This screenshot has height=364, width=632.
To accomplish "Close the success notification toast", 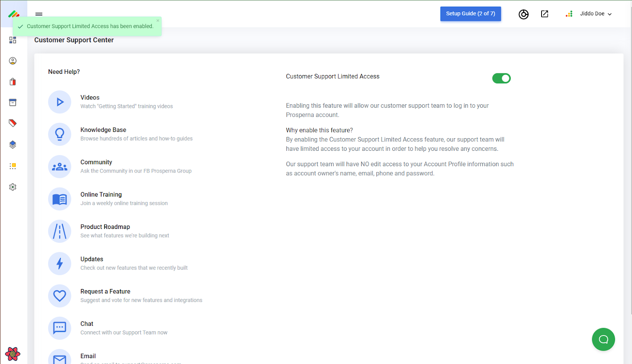I will click(x=158, y=21).
